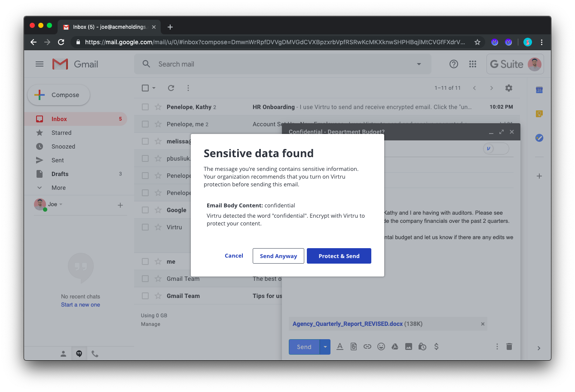Expand the More send options arrow
This screenshot has width=575, height=392.
coord(325,346)
